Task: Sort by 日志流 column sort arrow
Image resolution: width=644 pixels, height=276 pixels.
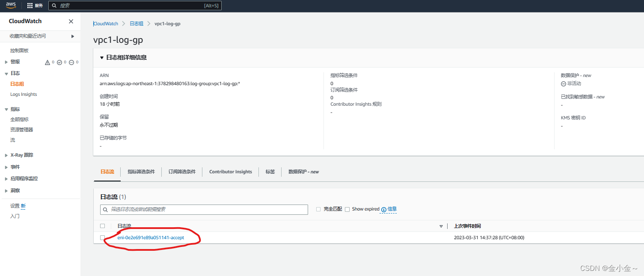Action: (x=441, y=226)
